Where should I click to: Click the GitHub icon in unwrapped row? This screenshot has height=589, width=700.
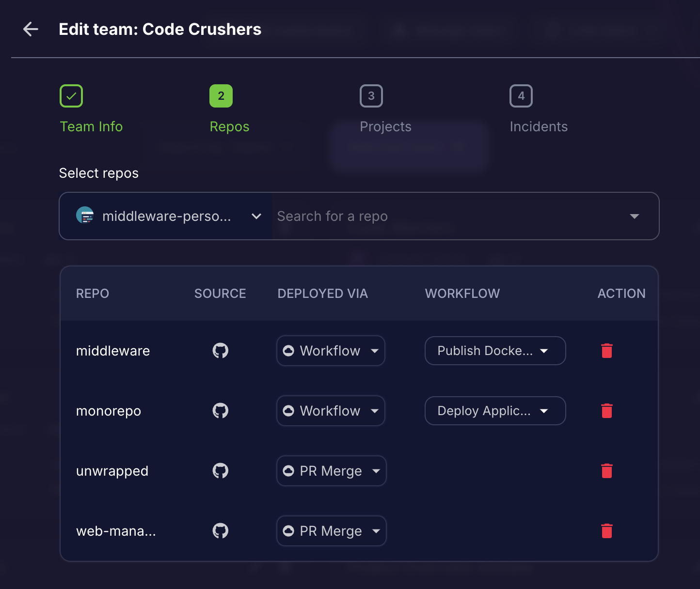click(x=221, y=471)
